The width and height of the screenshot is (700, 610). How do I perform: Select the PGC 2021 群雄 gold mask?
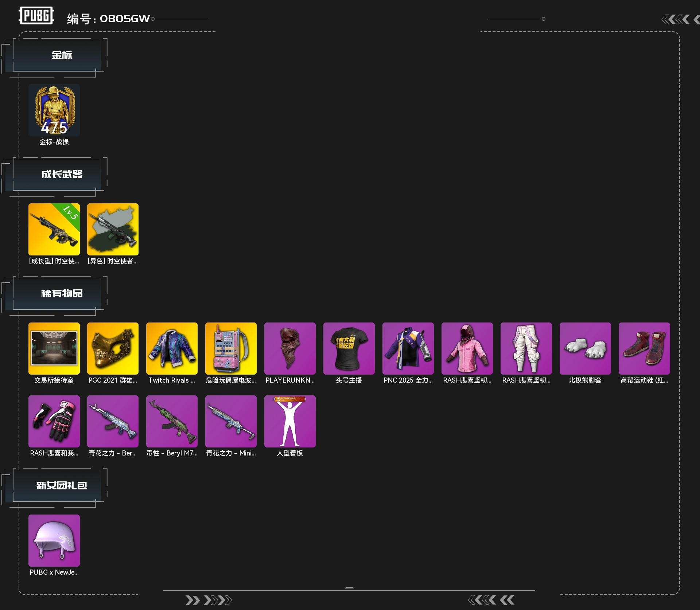tap(113, 348)
